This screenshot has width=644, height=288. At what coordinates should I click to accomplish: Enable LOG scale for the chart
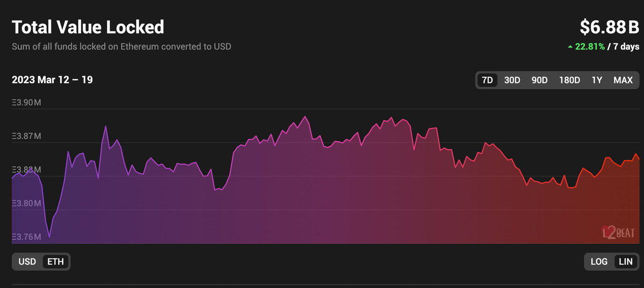[x=599, y=262]
